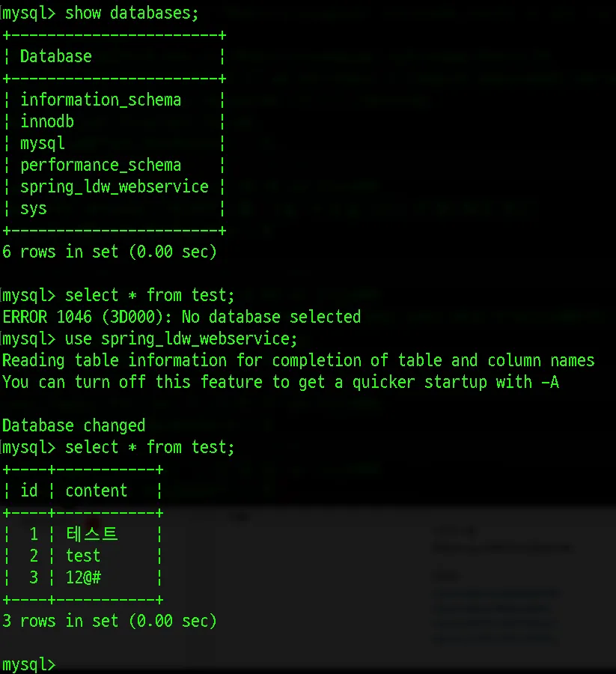Click the 'Database changed' message
This screenshot has width=616, height=674.
coord(73,425)
